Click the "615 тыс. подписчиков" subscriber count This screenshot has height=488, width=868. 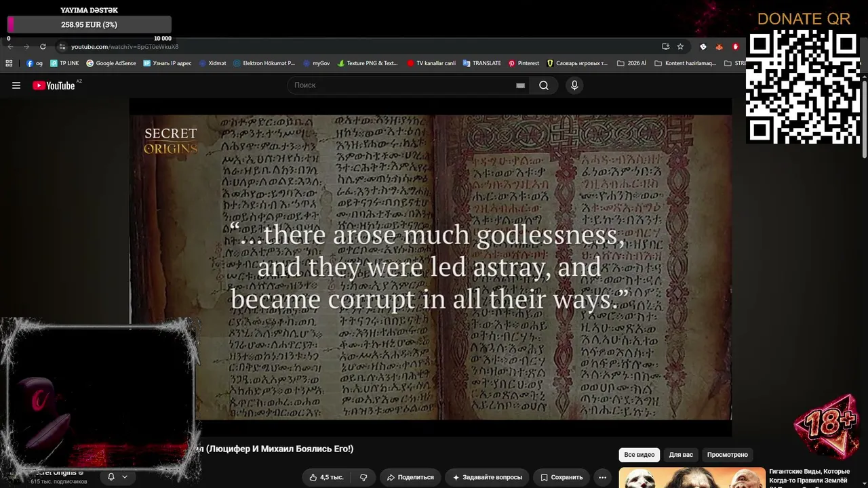pos(58,482)
